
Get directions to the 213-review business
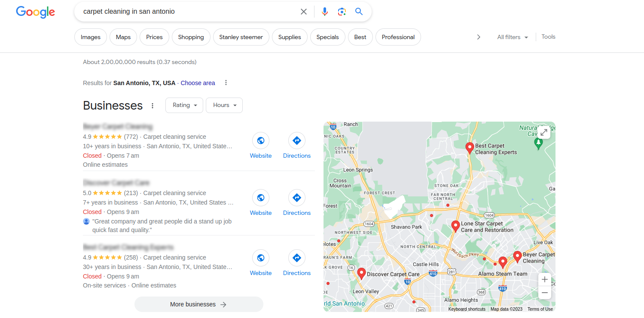297,203
